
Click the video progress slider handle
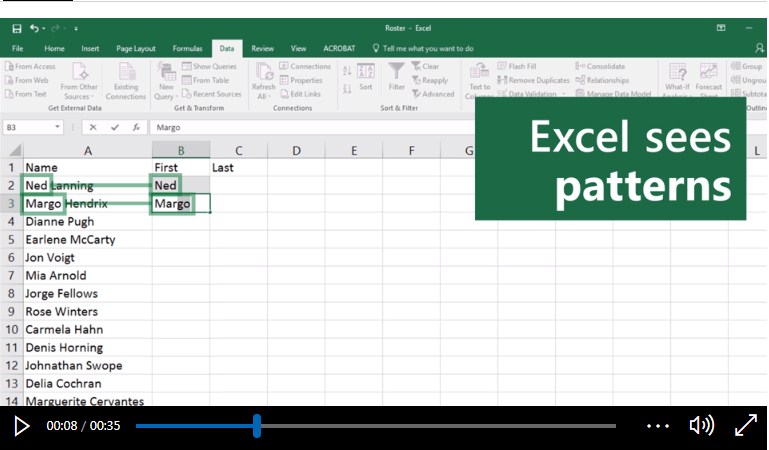click(x=257, y=425)
